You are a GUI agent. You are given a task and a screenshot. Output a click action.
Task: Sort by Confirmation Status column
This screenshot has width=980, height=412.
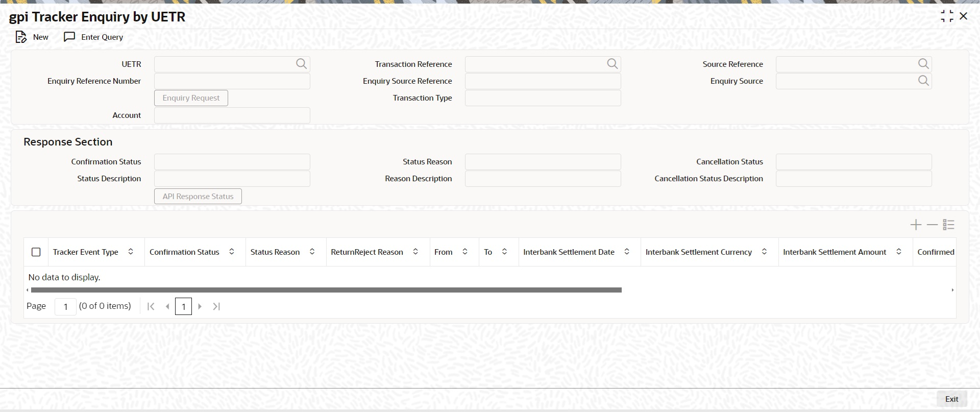coord(232,252)
